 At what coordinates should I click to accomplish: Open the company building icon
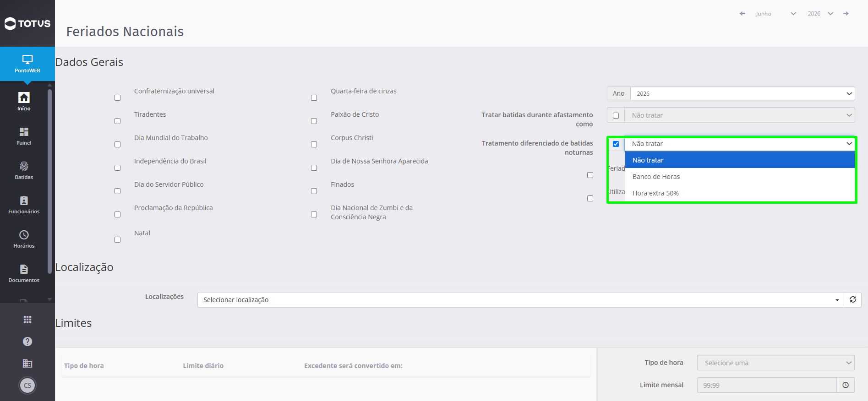pos(27,363)
